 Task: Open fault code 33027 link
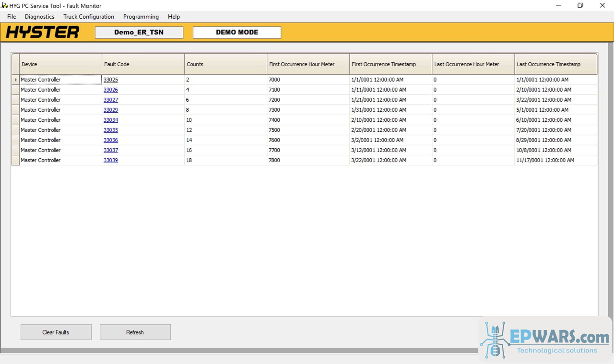point(111,100)
